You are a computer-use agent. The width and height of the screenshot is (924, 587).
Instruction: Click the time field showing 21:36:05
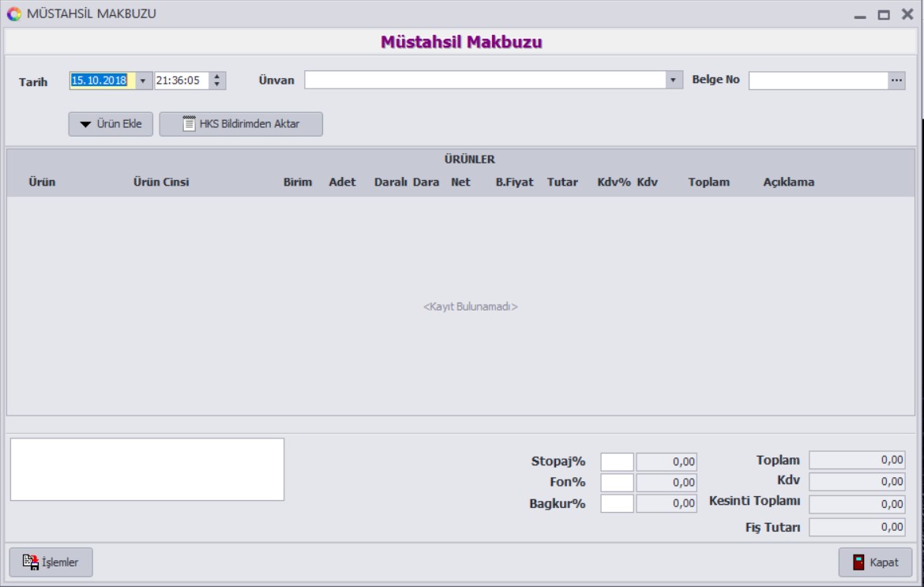pos(182,81)
